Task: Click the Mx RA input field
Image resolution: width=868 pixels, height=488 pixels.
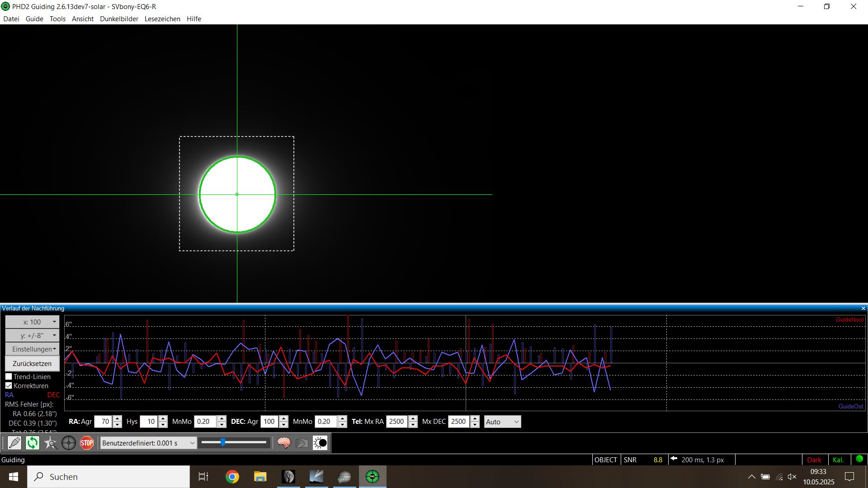Action: point(397,422)
